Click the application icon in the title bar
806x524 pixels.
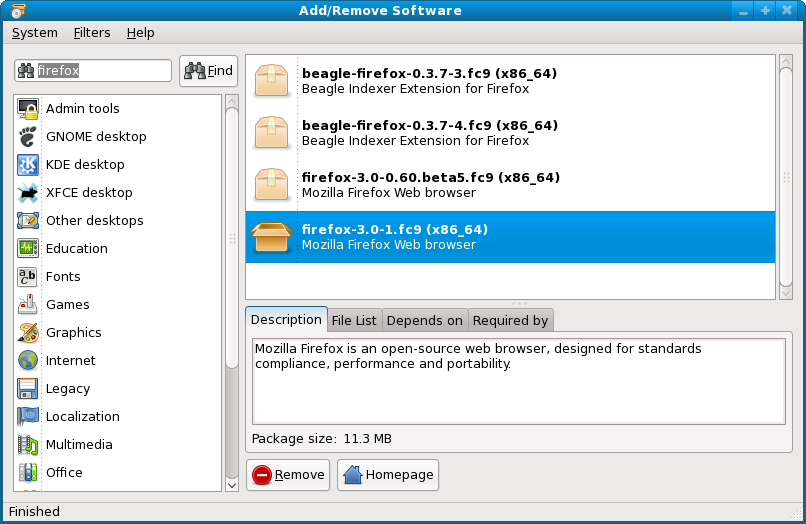[17, 10]
